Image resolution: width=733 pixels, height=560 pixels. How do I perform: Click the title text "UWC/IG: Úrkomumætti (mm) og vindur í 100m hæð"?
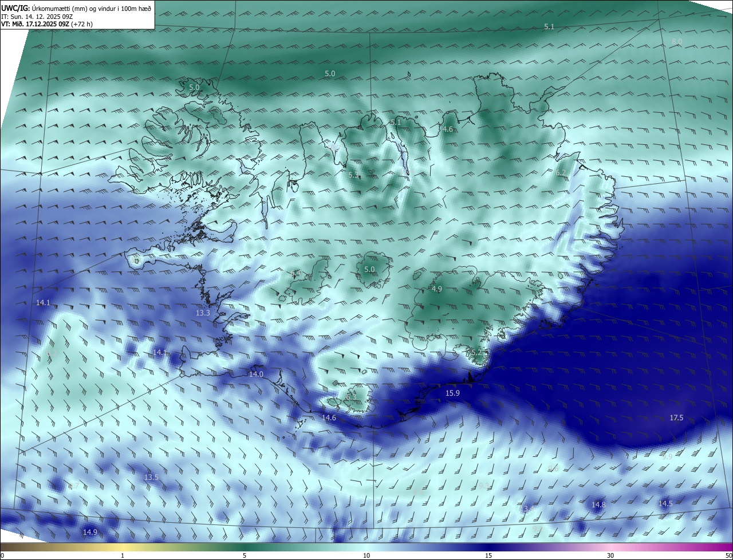click(x=77, y=7)
